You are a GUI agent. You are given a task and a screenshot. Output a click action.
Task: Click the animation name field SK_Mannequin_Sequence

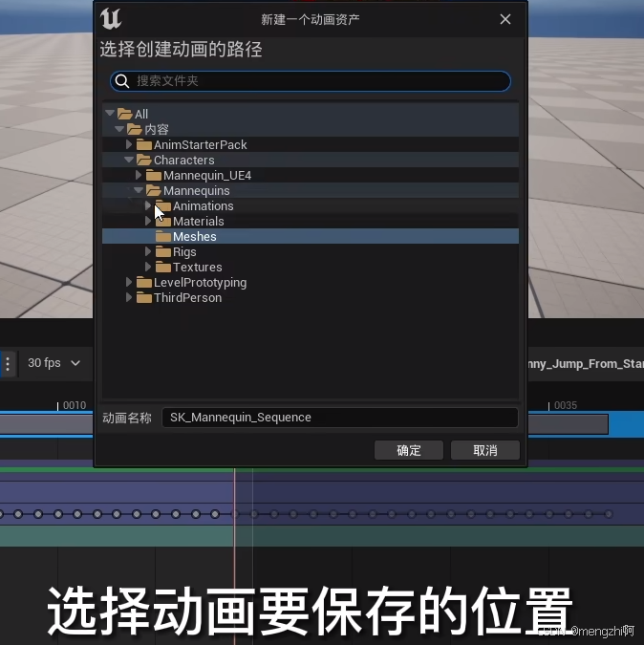coord(340,418)
